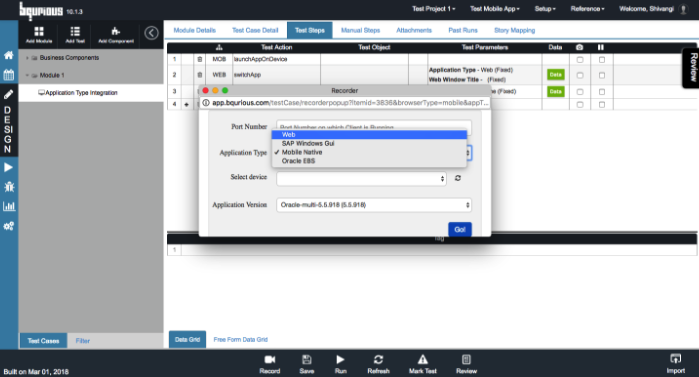Click the Import icon at bottom right
The height and width of the screenshot is (377, 699).
click(x=676, y=359)
